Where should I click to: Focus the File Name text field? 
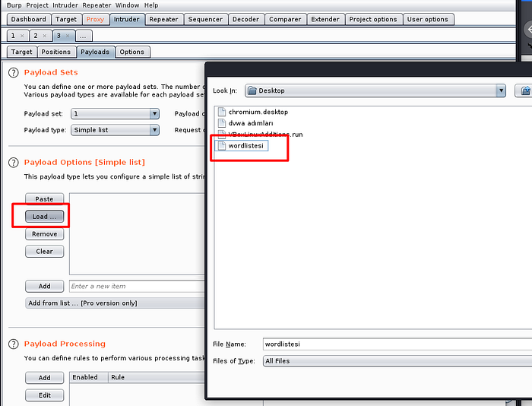pos(397,344)
